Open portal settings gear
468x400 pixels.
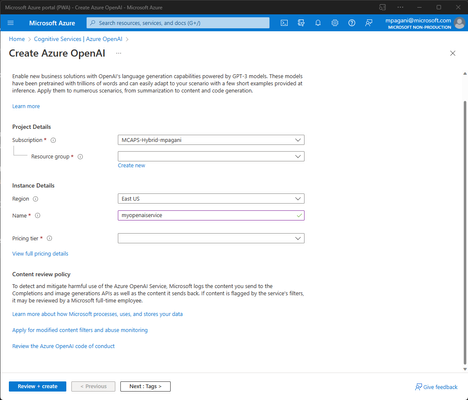click(x=335, y=23)
